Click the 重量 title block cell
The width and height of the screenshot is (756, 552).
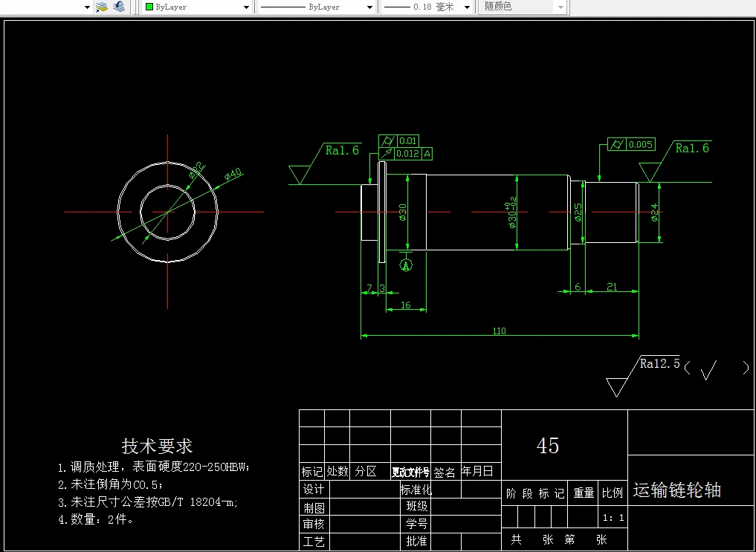(x=584, y=493)
